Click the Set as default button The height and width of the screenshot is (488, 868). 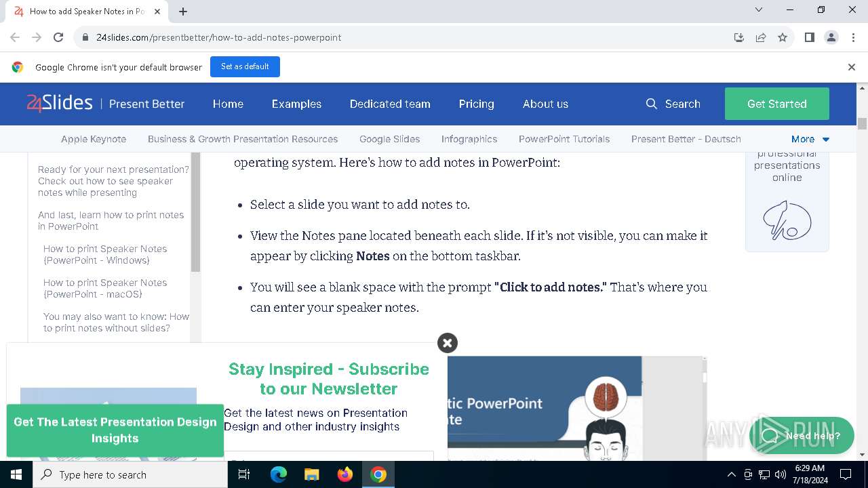pos(245,66)
